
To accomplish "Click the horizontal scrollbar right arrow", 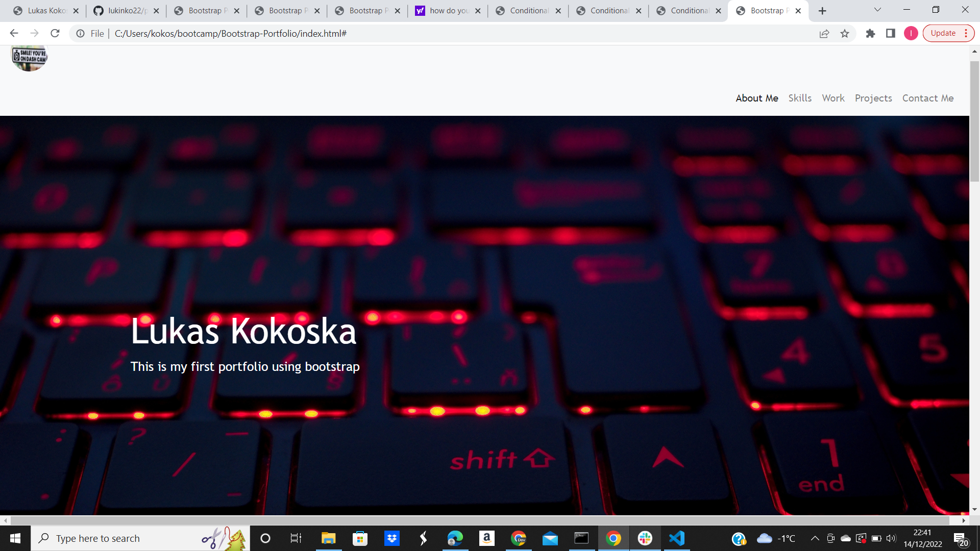I will (x=964, y=520).
